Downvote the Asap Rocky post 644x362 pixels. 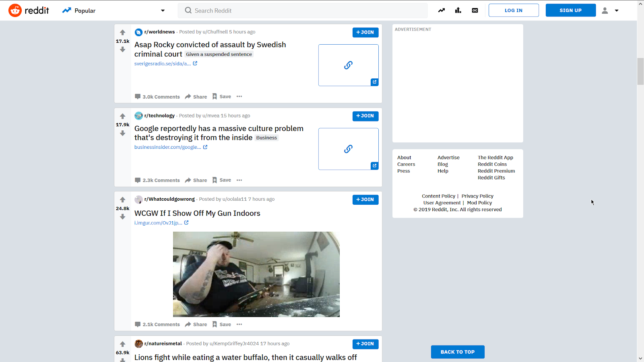123,49
